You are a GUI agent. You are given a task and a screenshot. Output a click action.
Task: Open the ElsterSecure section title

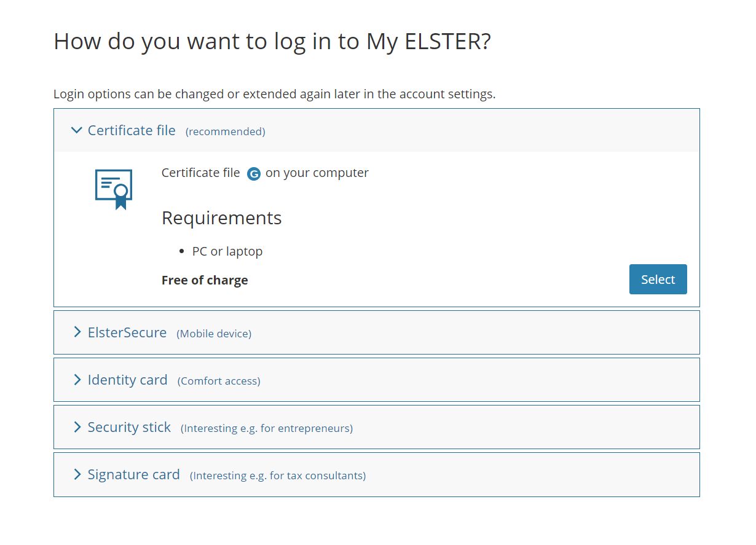[x=127, y=332]
